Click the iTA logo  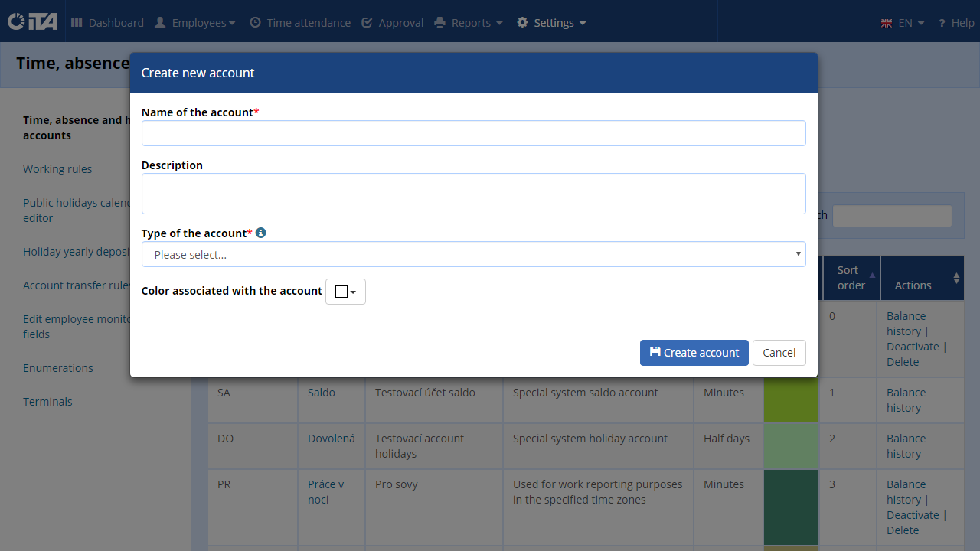point(32,21)
